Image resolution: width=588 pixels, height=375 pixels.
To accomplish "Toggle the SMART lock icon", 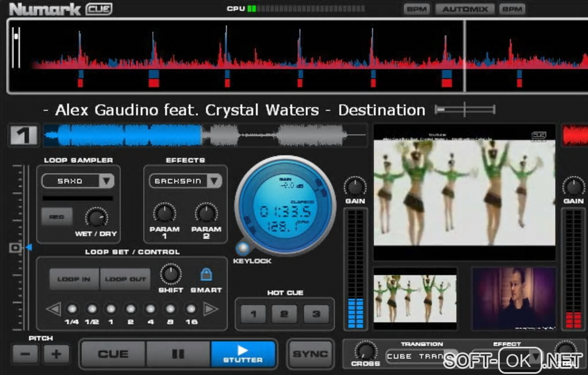I will (x=206, y=275).
